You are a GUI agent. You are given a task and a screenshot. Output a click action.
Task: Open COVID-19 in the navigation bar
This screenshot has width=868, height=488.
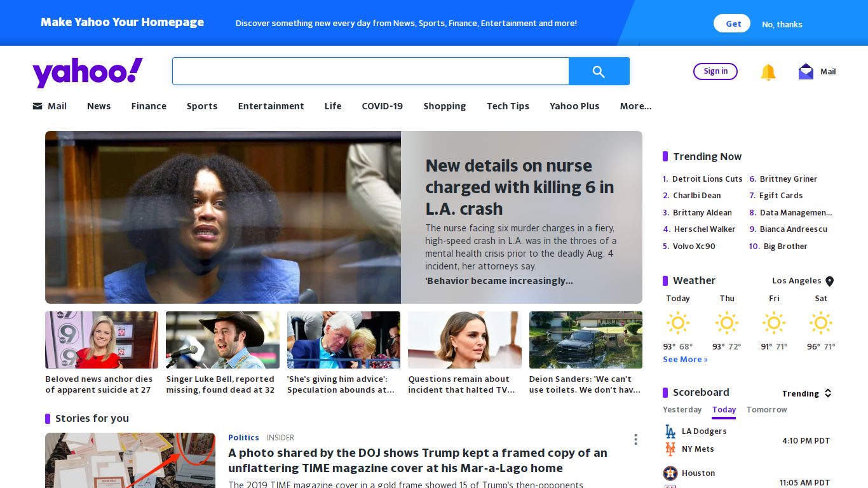[x=383, y=106]
